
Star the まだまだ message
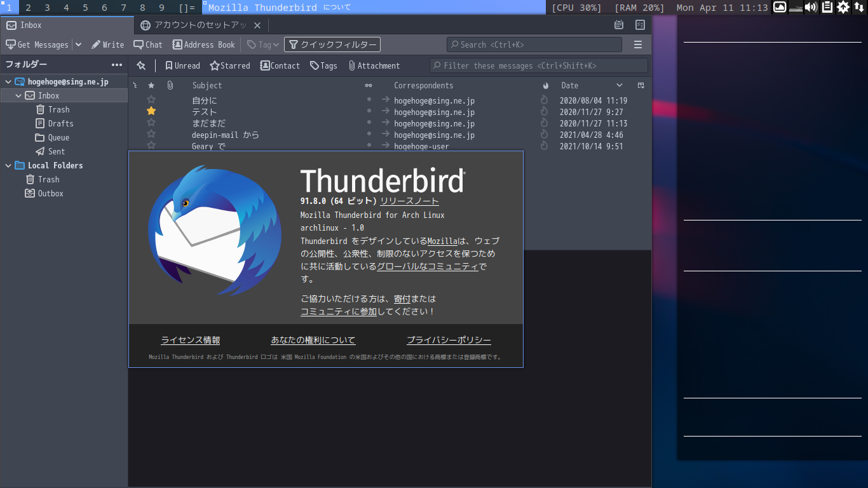[x=151, y=123]
